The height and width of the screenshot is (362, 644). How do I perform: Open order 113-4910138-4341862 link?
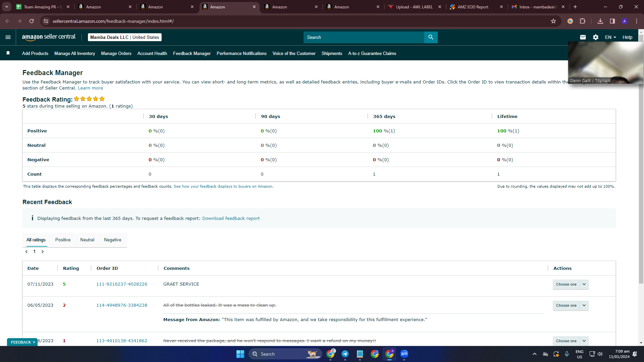coord(122,341)
